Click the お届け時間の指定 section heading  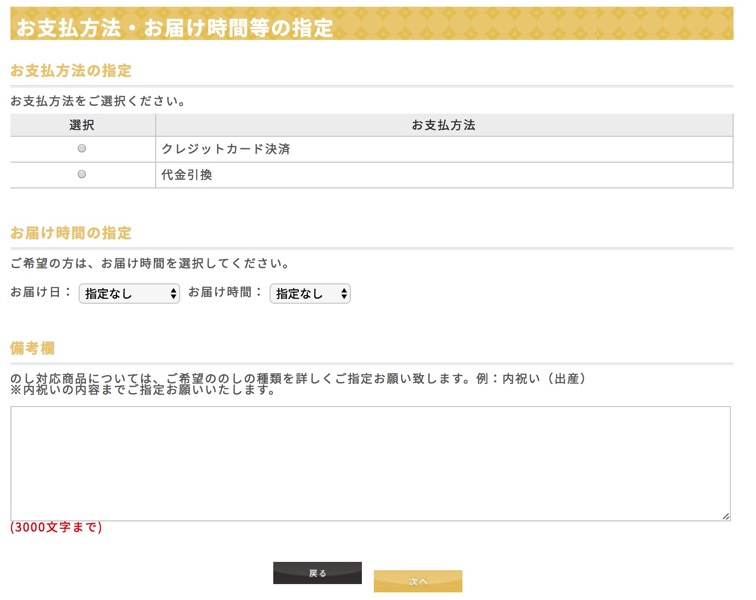[71, 233]
